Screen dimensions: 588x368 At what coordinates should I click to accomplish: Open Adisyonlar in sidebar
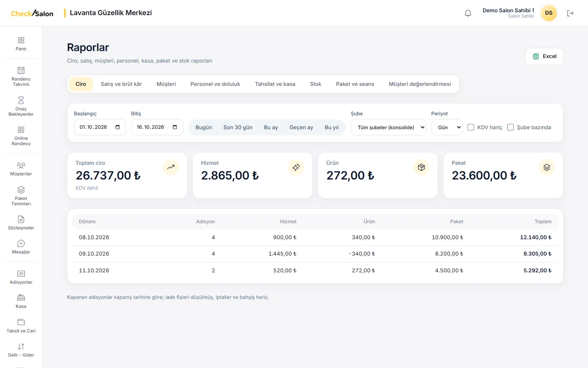tap(21, 277)
